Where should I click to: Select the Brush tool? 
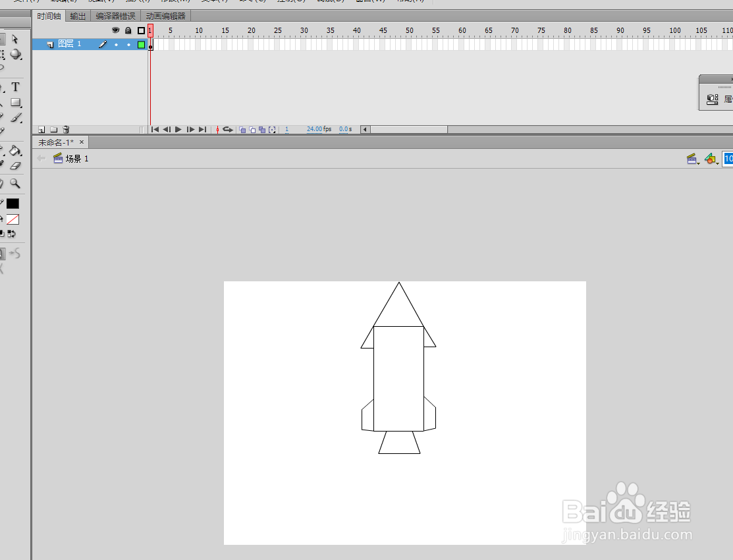[16, 119]
